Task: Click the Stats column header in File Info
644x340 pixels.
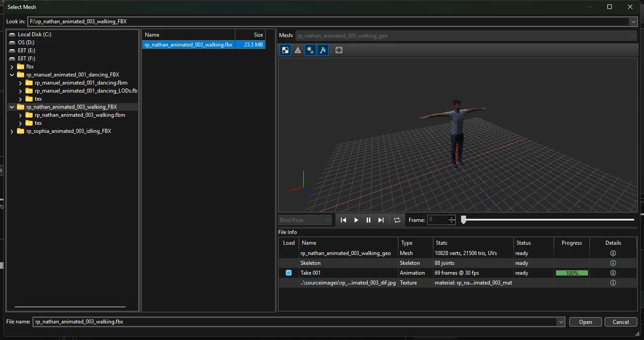Action: click(x=473, y=243)
